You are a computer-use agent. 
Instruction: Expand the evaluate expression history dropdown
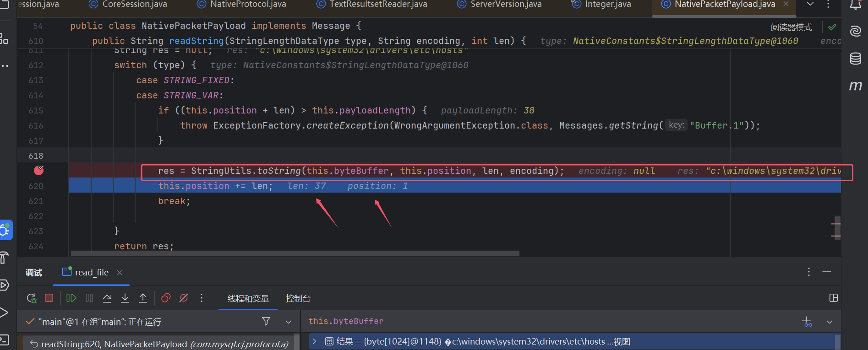coord(830,322)
